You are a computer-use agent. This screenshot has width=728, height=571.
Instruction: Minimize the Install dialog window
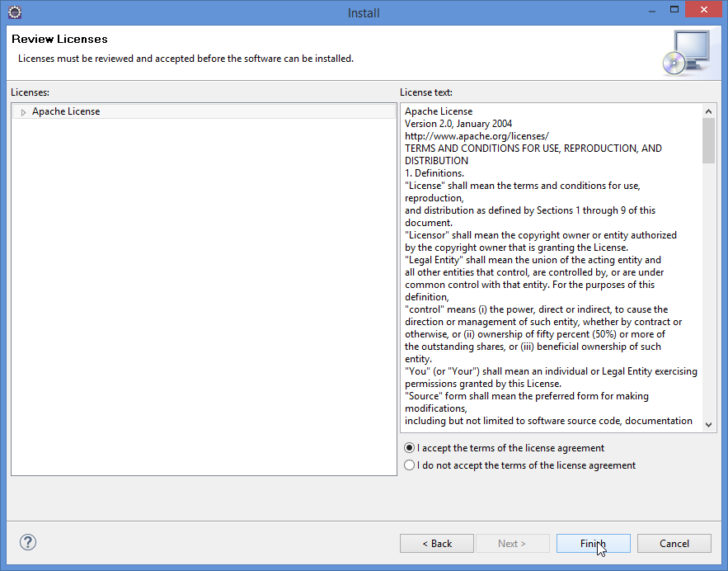click(x=652, y=11)
